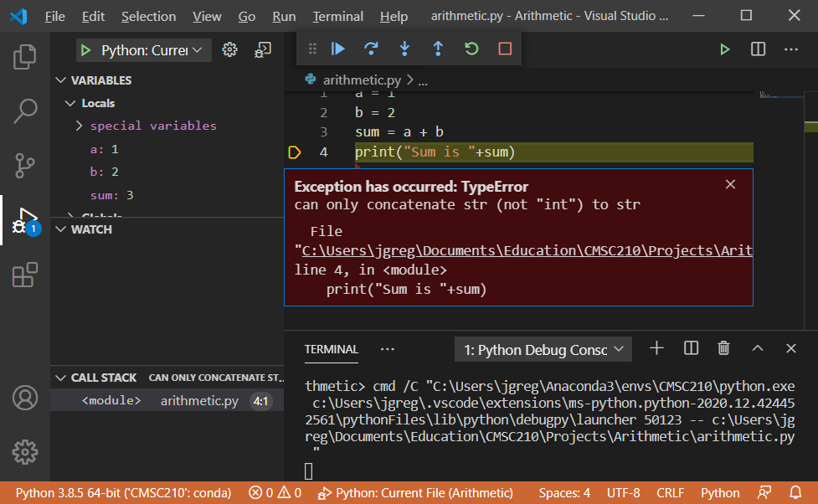Change file encoding UTF-8
The image size is (818, 504).
pos(624,493)
